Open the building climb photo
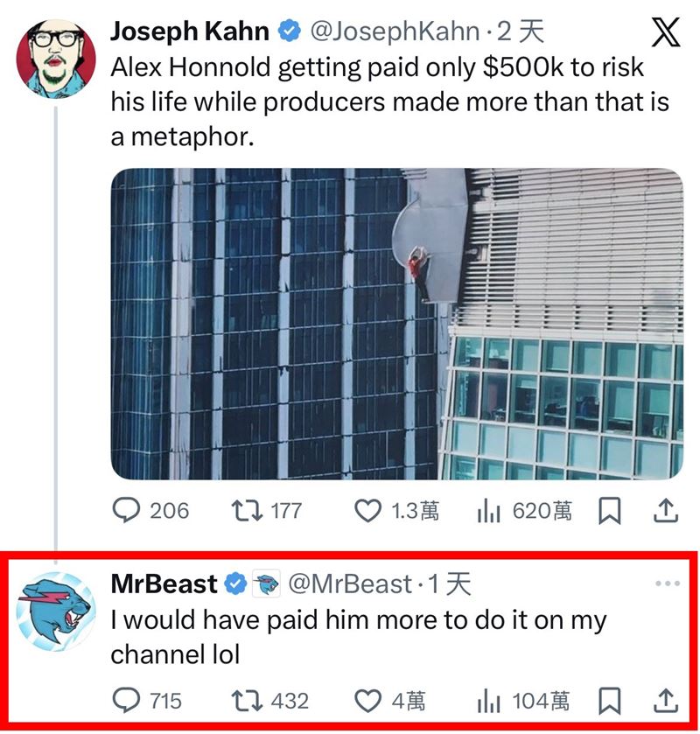Image resolution: width=700 pixels, height=734 pixels. [x=396, y=324]
